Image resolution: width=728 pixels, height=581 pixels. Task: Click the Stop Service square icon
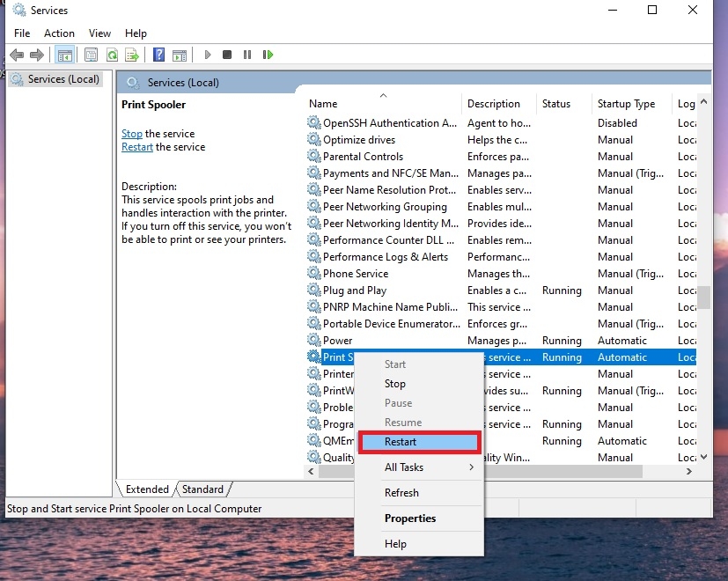(227, 55)
